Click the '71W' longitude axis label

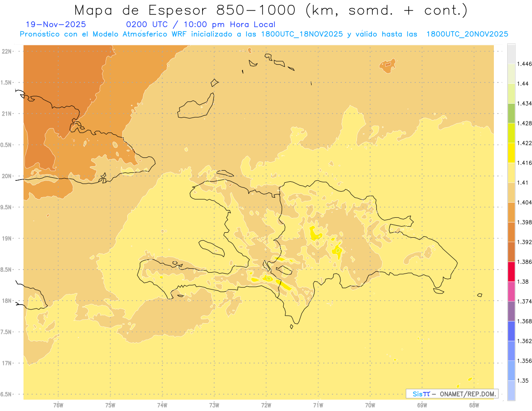point(318,405)
